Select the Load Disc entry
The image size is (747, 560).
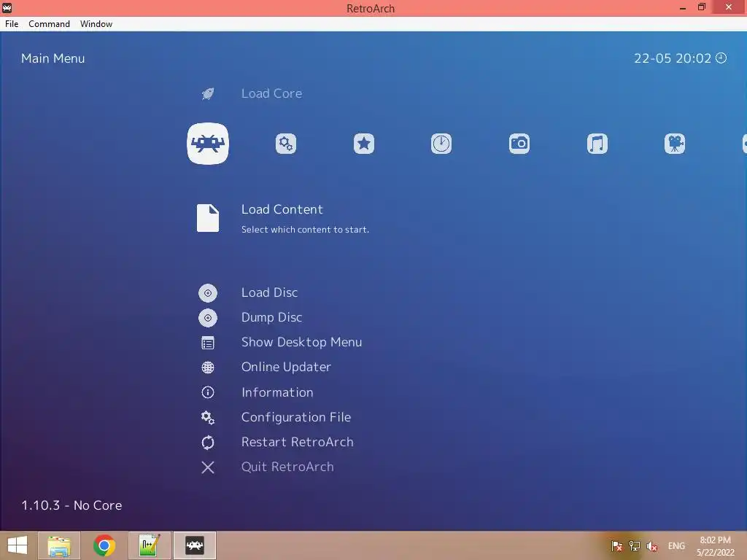270,292
